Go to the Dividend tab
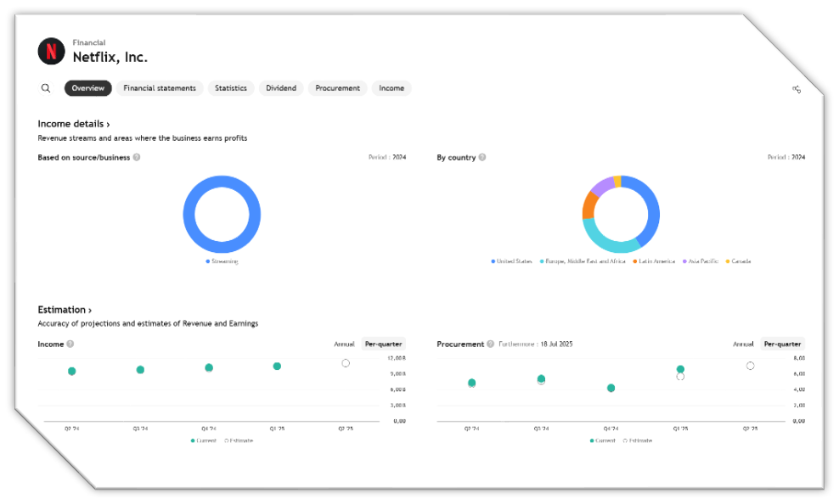This screenshot has height=504, width=839. click(281, 88)
